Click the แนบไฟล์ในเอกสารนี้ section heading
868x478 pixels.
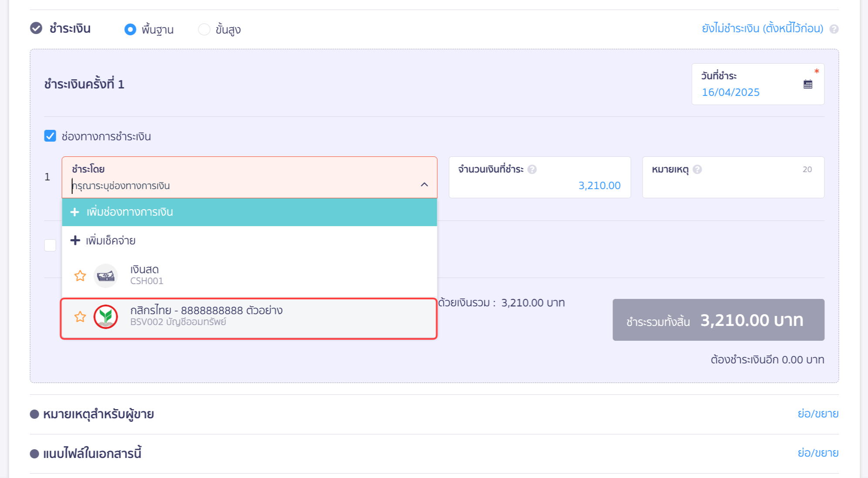pos(92,454)
